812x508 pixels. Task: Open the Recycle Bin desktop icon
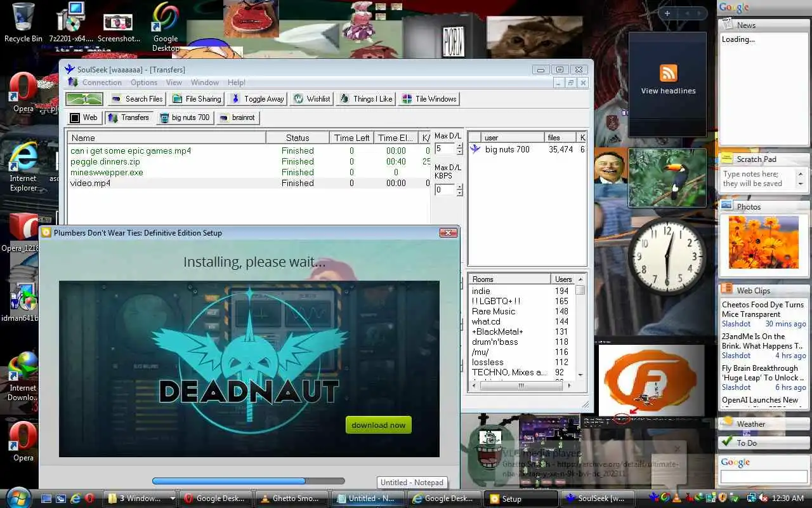(23, 22)
